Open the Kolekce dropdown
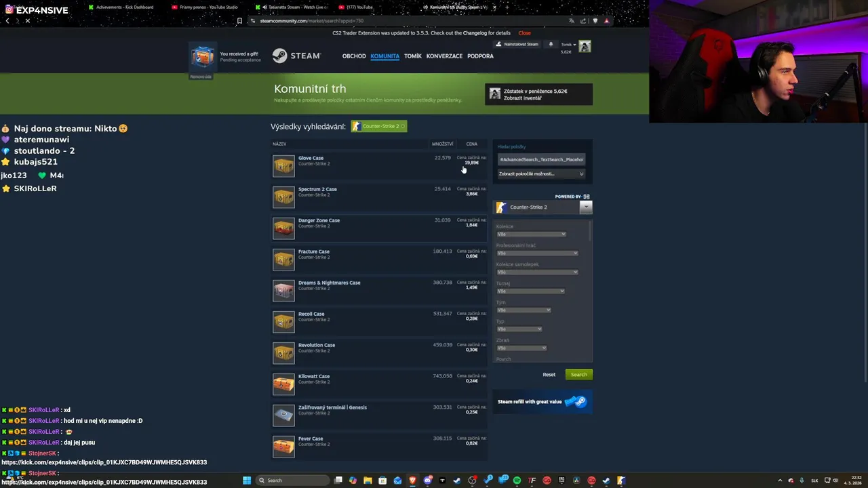This screenshot has width=868, height=488. click(x=531, y=234)
